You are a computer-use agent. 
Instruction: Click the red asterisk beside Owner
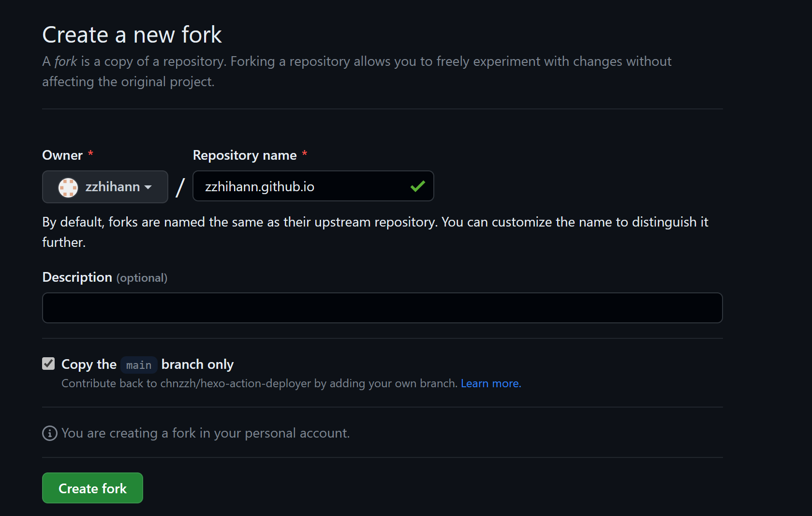90,154
